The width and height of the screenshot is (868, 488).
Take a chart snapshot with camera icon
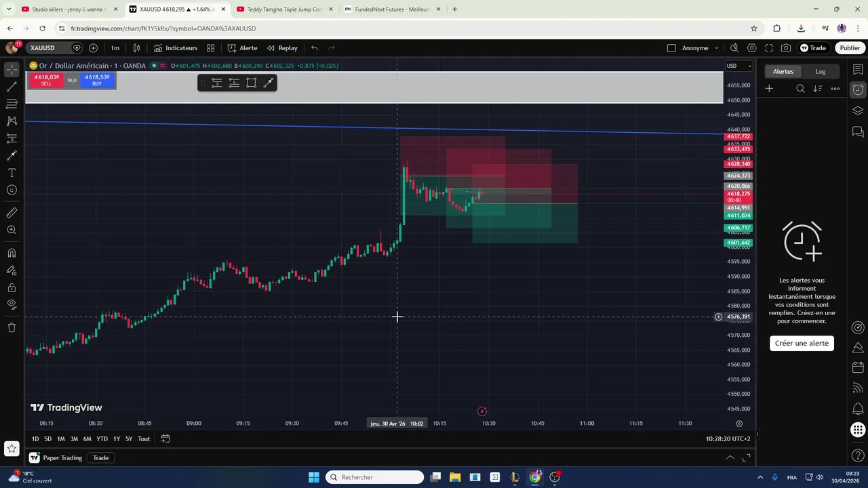(x=786, y=48)
